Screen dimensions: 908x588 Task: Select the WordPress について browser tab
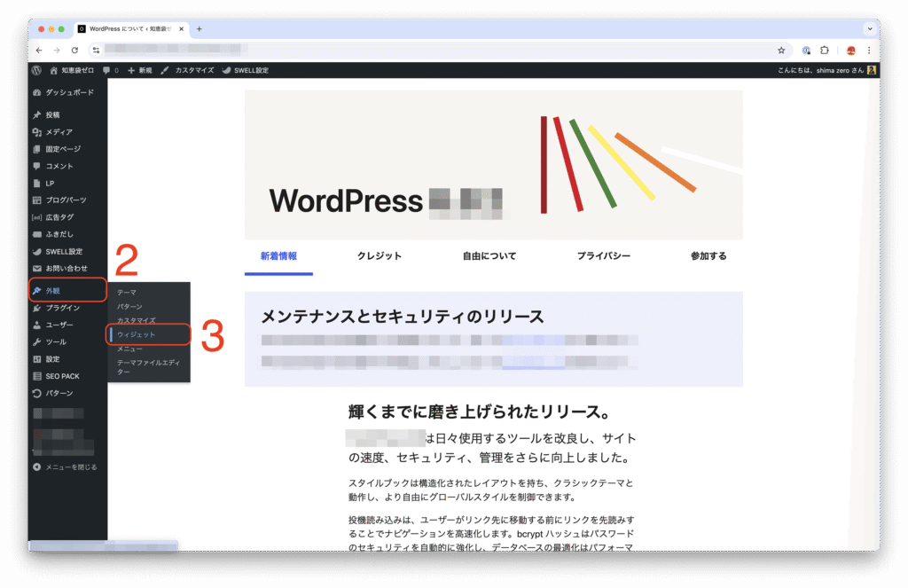[131, 29]
